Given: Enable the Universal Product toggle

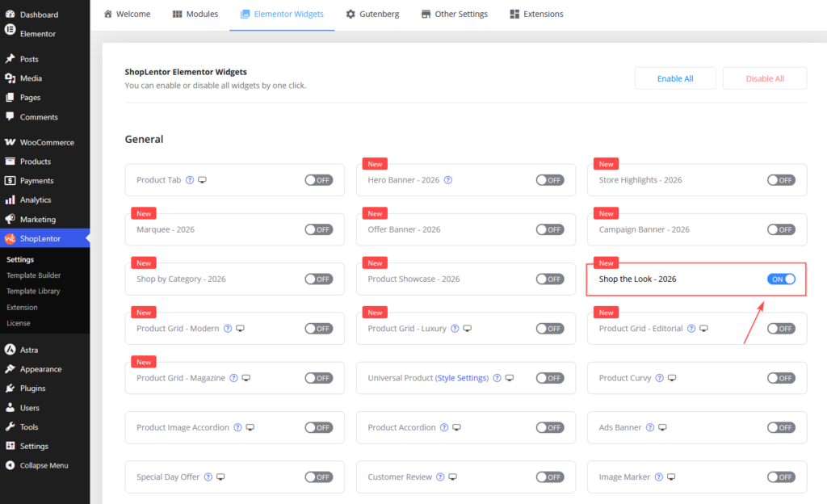Looking at the screenshot, I should pos(550,379).
